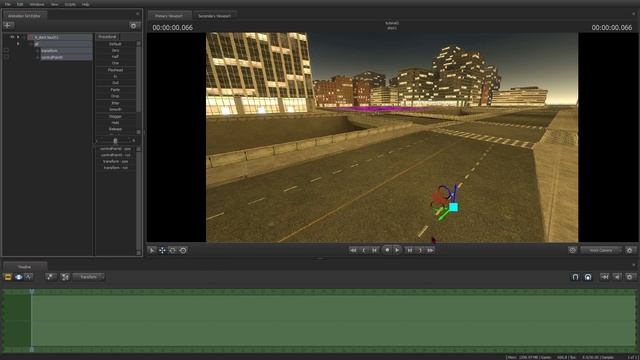
Task: Switch to Secondary Viewport tab
Action: point(214,16)
